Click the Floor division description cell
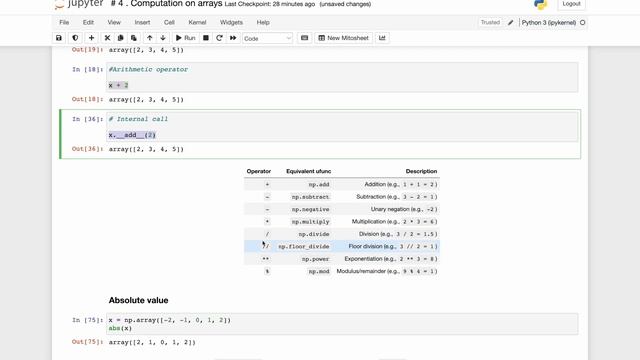 pyautogui.click(x=393, y=247)
